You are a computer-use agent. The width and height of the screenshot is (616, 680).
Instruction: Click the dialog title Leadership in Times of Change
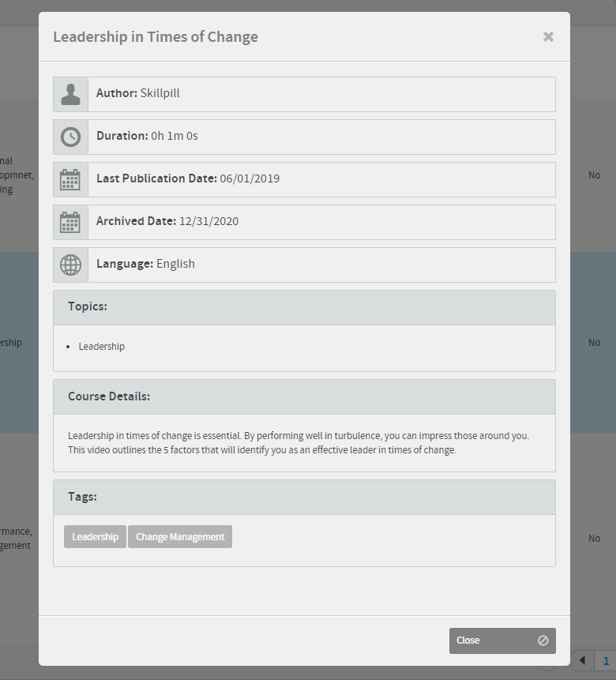click(156, 37)
